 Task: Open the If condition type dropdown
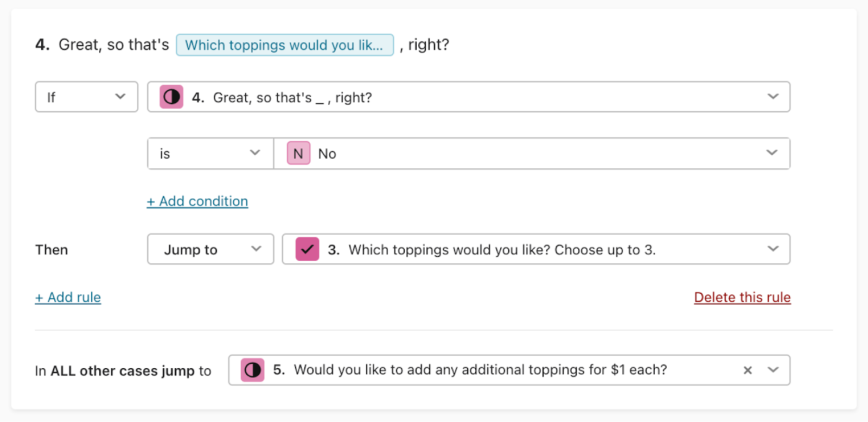tap(87, 97)
